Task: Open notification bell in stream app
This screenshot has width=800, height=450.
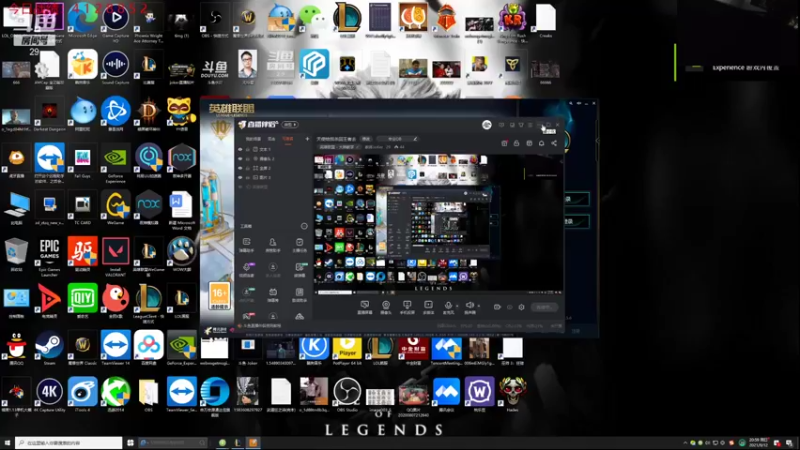Action: [541, 143]
